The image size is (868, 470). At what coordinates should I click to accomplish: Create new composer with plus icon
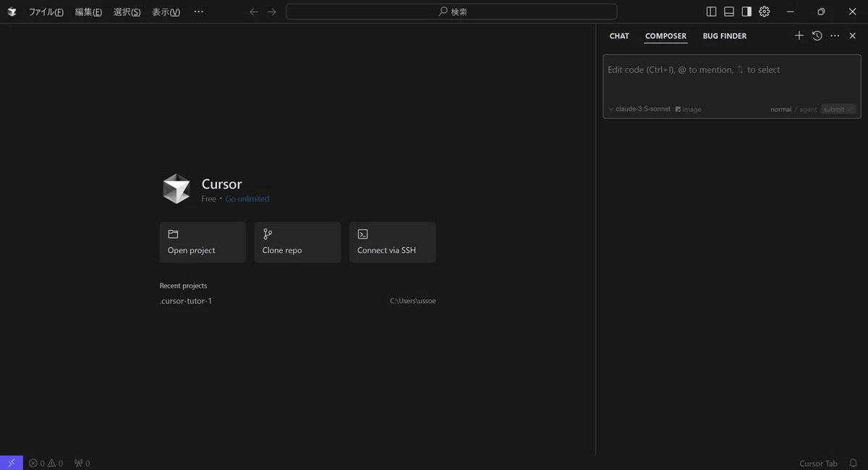click(x=799, y=35)
